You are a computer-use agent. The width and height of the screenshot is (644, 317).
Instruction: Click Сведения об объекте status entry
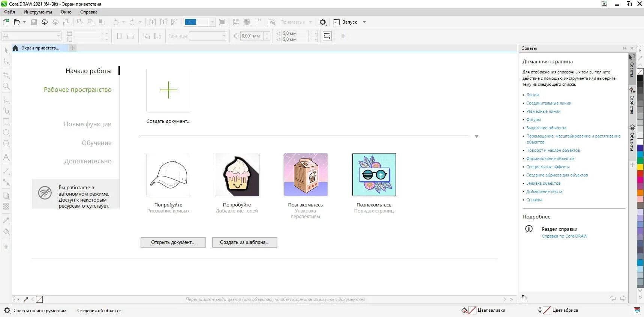[x=99, y=310]
